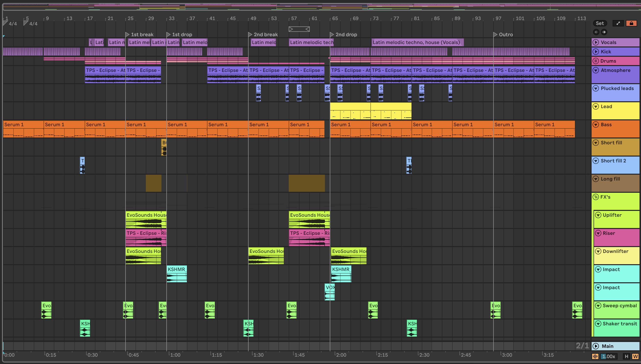Toggle automation mode with breakpoint icon
This screenshot has width=641, height=364.
(618, 23)
